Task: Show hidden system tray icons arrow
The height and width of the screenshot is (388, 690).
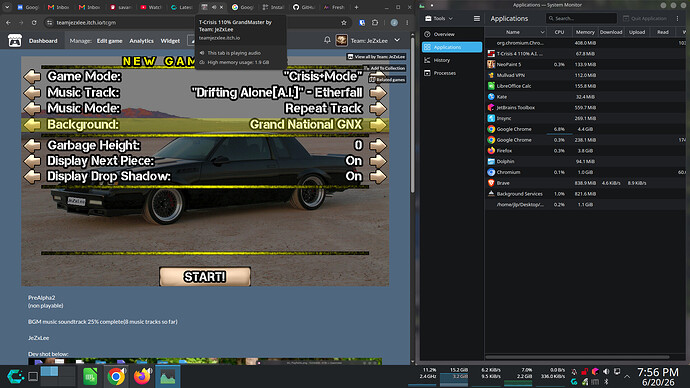Action: [627, 377]
